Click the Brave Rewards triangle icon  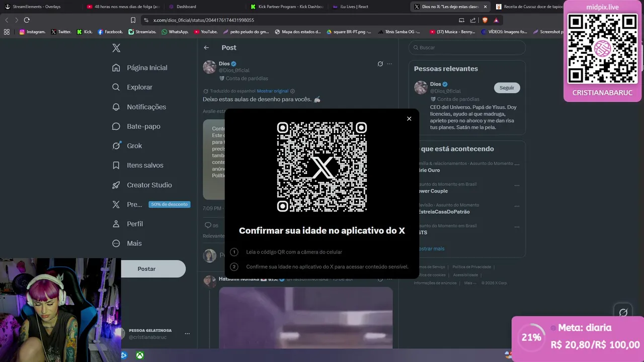[x=496, y=20]
